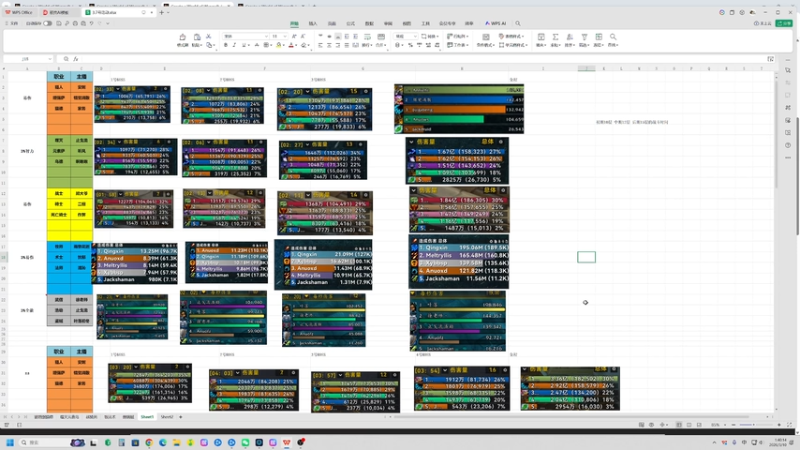Click the AutoSum sigma icon
The width and height of the screenshot is (800, 450).
click(555, 39)
